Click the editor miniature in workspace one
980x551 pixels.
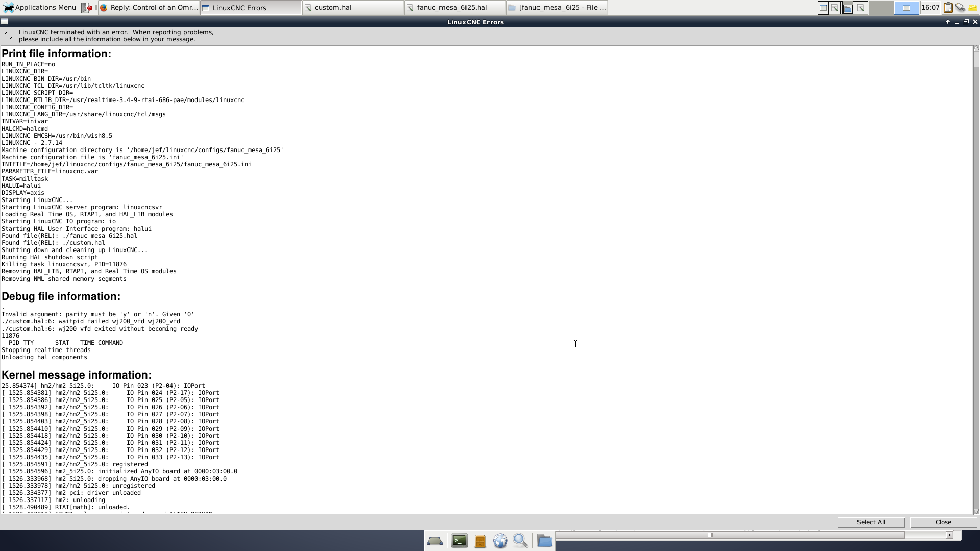tap(835, 8)
